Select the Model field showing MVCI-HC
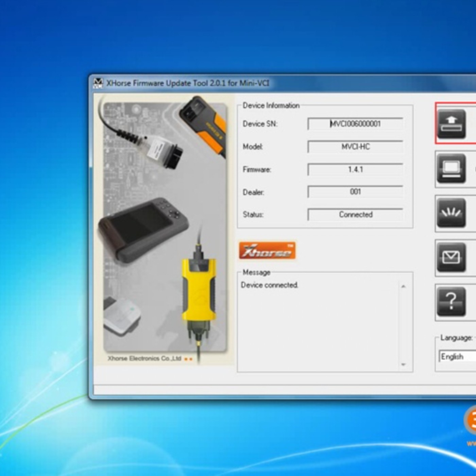The width and height of the screenshot is (476, 476). click(355, 147)
